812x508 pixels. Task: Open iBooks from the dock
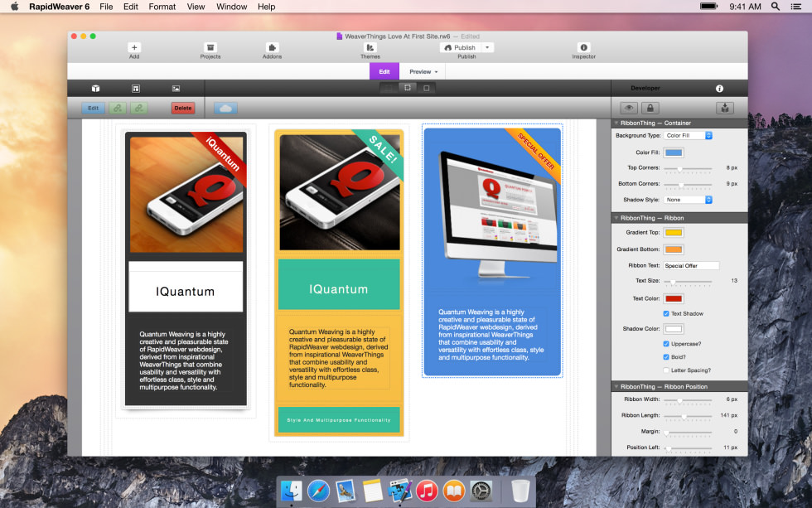tap(454, 491)
